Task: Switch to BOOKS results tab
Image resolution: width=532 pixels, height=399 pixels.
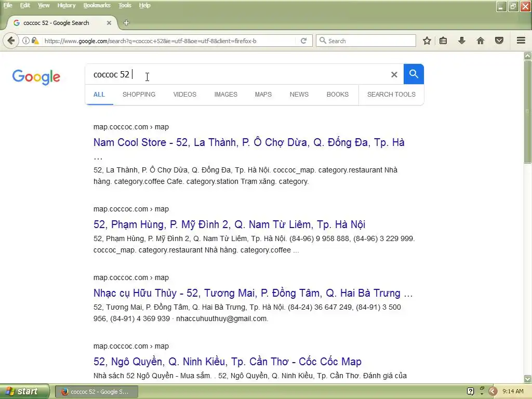Action: (x=337, y=95)
